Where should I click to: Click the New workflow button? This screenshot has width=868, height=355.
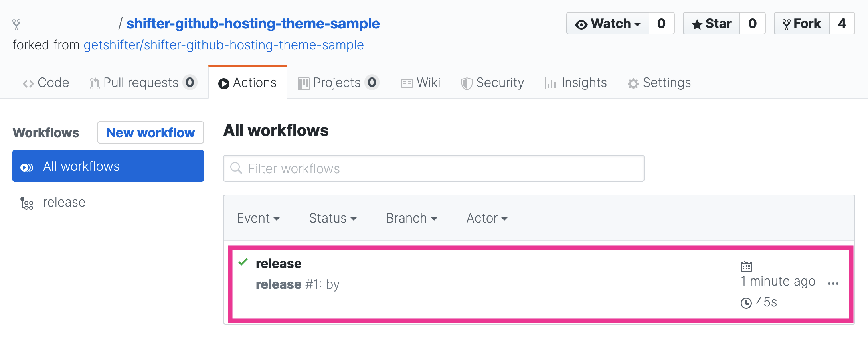150,132
